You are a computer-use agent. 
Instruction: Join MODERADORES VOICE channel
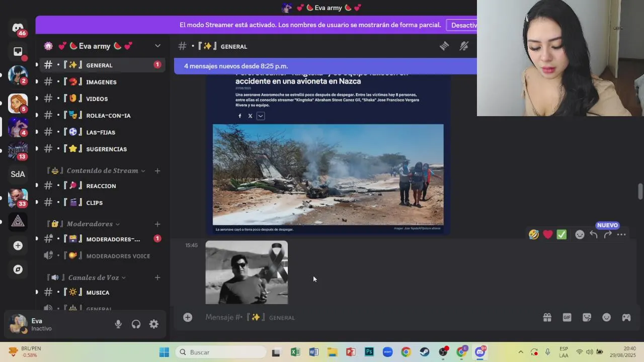click(x=102, y=256)
